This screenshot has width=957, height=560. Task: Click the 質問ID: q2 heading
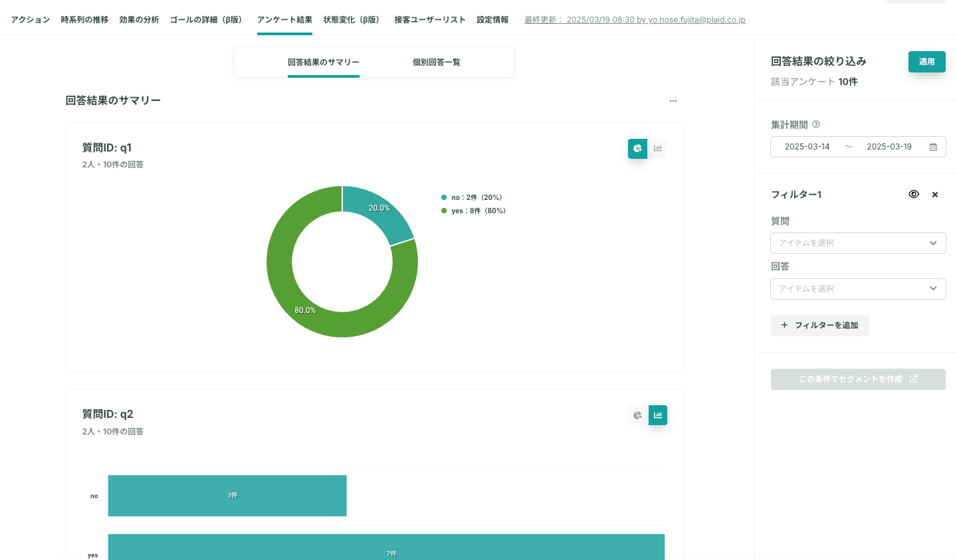(108, 414)
